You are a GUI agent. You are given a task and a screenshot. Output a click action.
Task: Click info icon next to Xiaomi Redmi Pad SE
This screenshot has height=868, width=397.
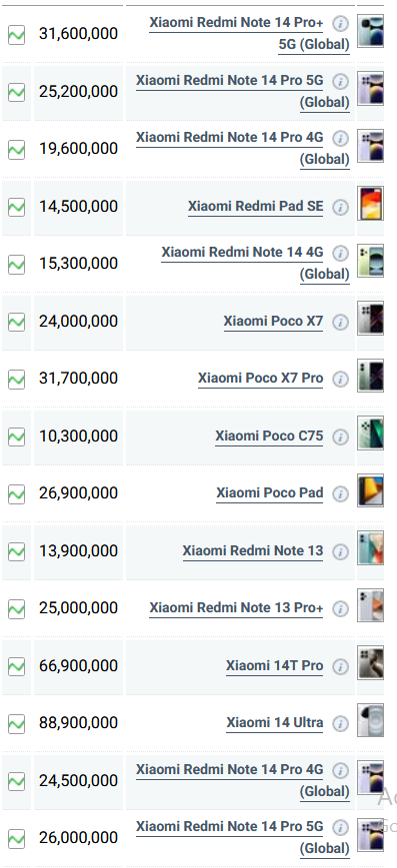(x=340, y=207)
